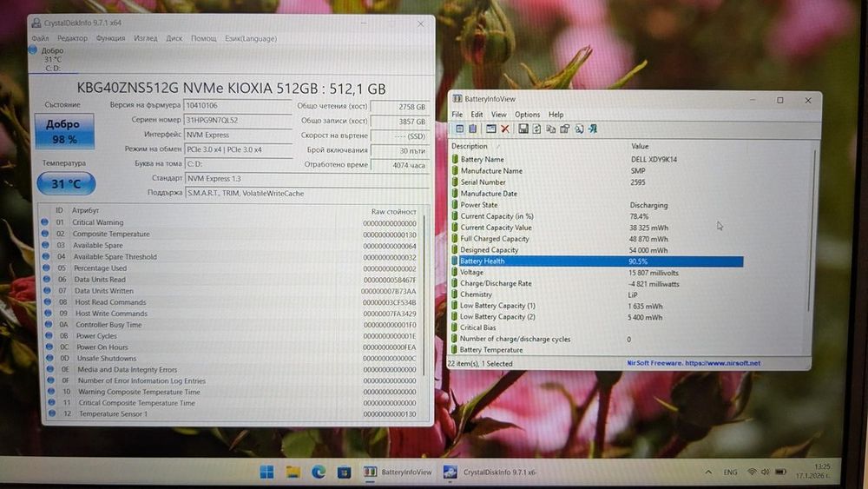Select the Critical Warning attribute row
The height and width of the screenshot is (489, 868).
pos(230,222)
